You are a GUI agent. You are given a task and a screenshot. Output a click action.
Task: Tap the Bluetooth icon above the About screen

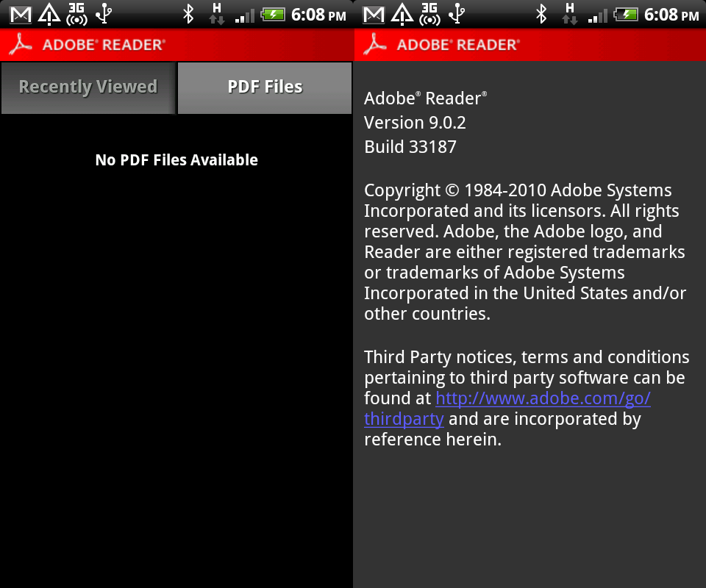pos(541,14)
